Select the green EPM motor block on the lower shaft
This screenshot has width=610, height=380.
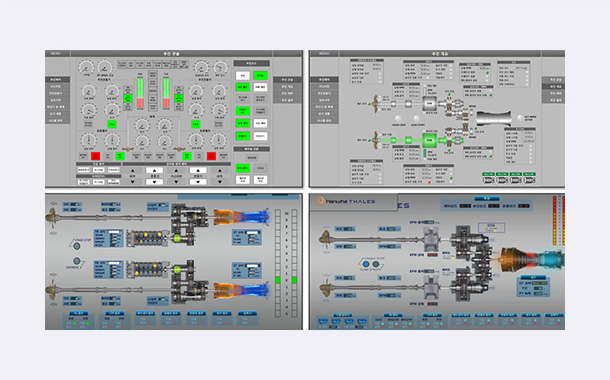(429, 140)
